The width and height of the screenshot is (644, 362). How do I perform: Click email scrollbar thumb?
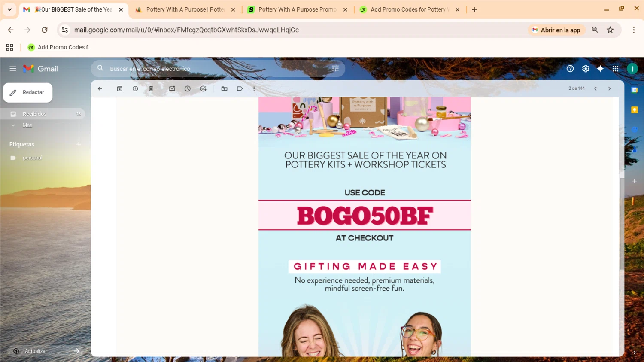pyautogui.click(x=622, y=223)
